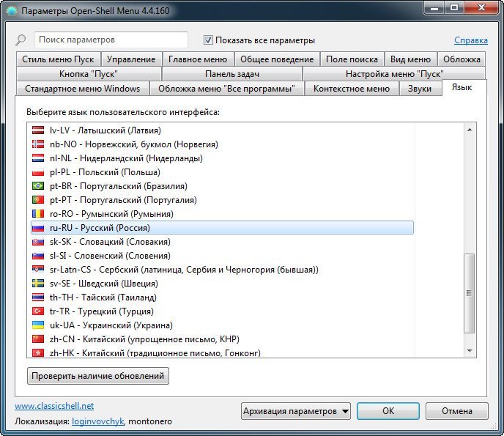Select 'sr-Latn-CS - Сербский' language
Screen dimensions: 504x436
tap(184, 270)
